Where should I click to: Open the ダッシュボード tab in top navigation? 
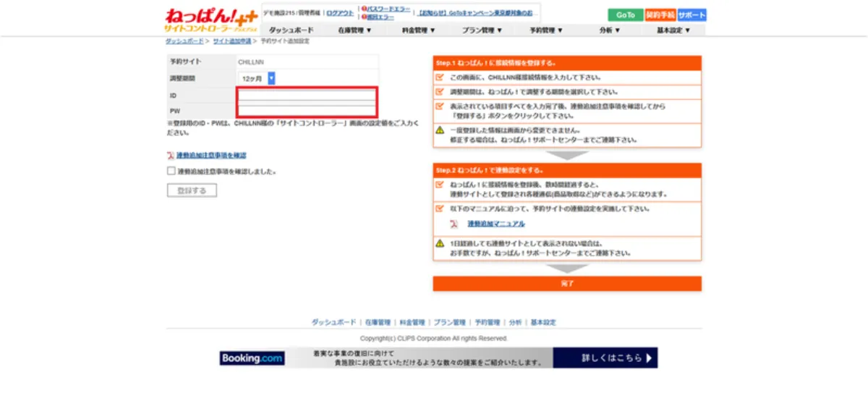[292, 30]
